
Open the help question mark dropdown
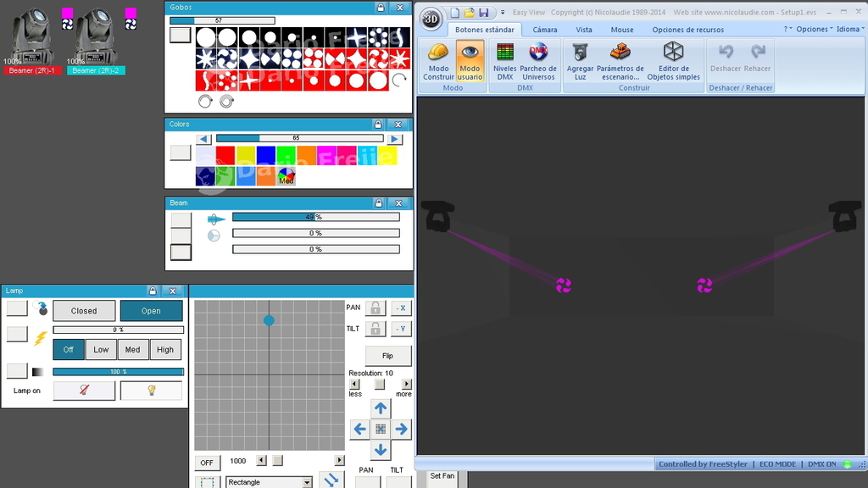(787, 29)
